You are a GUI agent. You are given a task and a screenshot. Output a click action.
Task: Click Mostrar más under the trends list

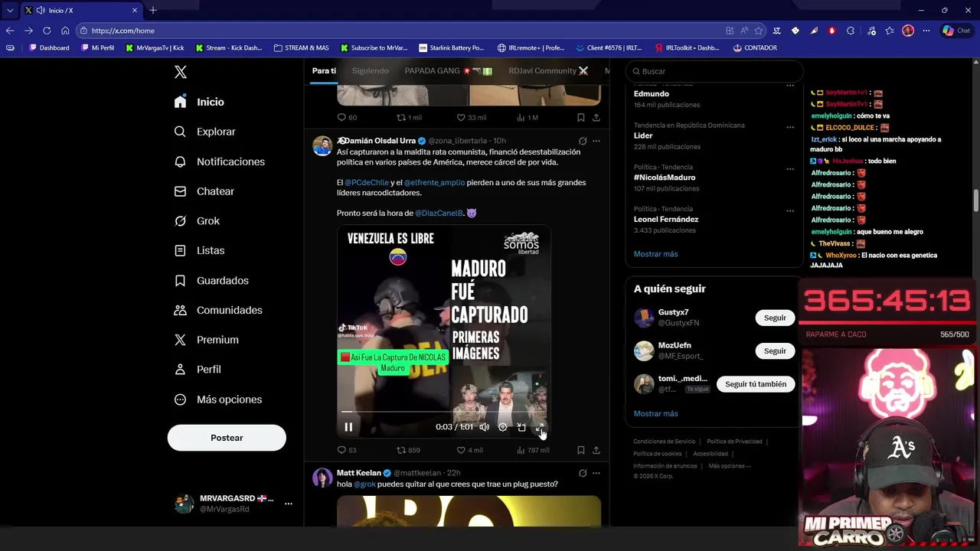point(655,254)
